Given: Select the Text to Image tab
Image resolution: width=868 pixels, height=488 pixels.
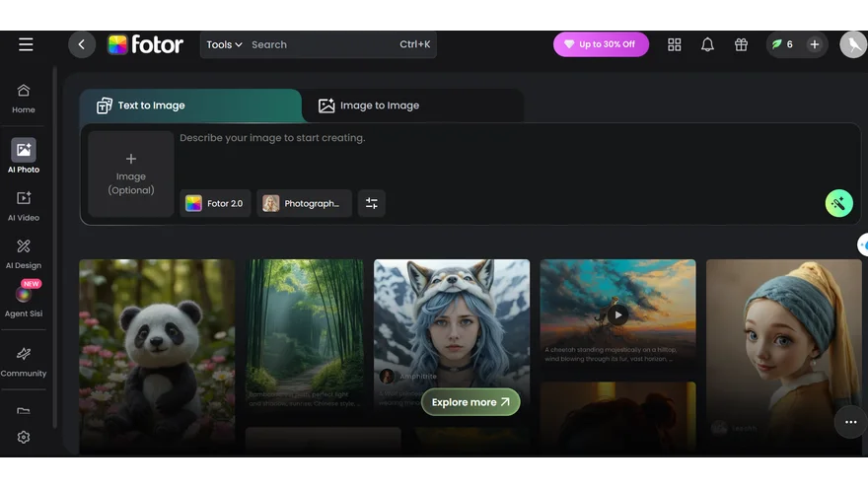Looking at the screenshot, I should coord(151,105).
